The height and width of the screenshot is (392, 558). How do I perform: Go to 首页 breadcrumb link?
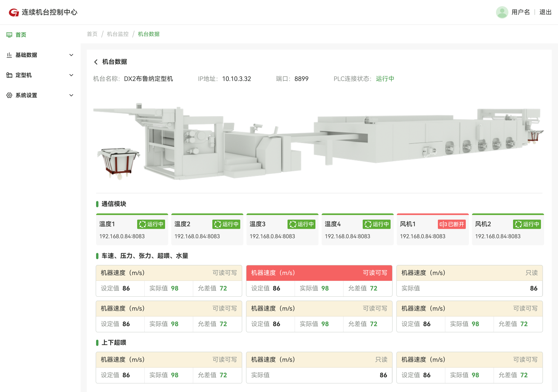92,34
